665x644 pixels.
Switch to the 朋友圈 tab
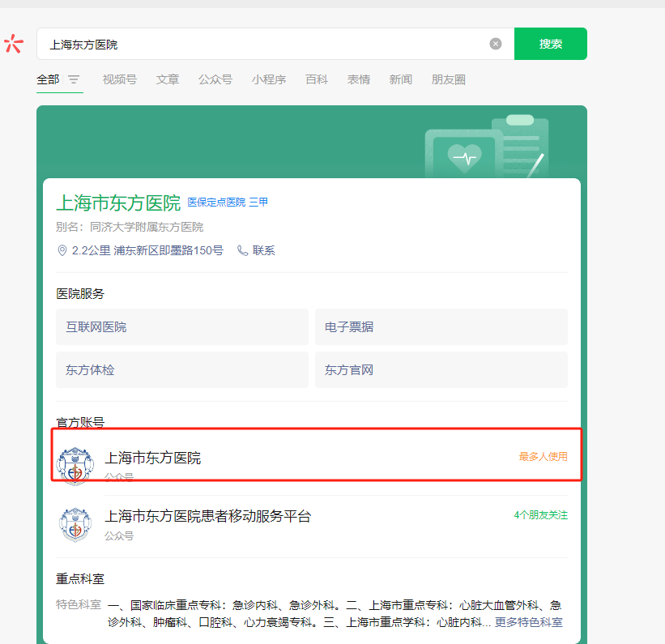coord(449,79)
